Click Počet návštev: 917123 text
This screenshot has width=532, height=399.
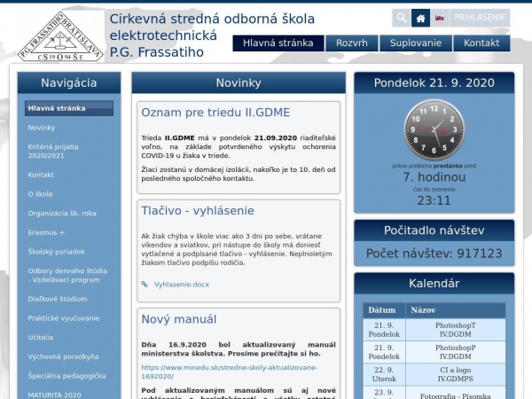tap(434, 254)
